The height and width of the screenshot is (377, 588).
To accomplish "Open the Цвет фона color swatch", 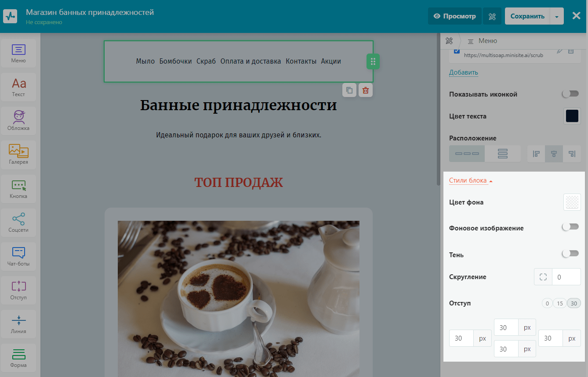I will (x=572, y=202).
